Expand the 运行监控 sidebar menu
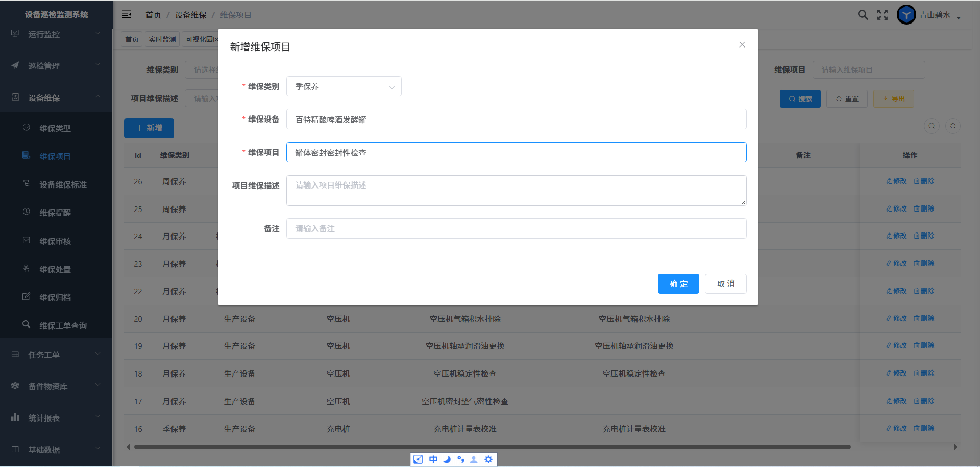The width and height of the screenshot is (980, 467). pos(56,34)
